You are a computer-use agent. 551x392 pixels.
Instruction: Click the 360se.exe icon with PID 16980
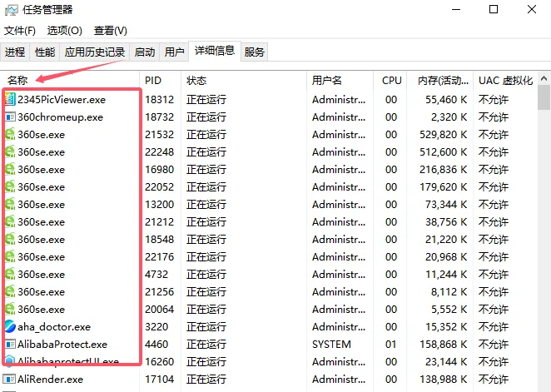10,169
